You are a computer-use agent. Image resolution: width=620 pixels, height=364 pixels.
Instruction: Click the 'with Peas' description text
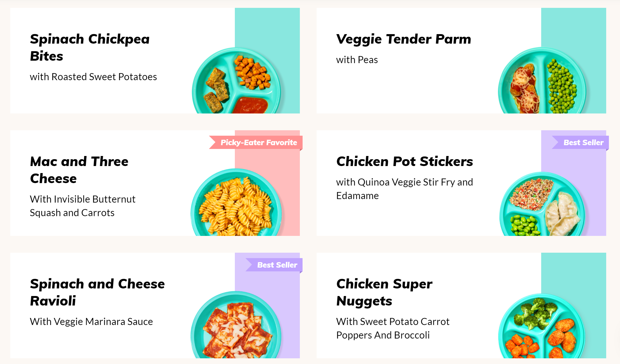(x=357, y=60)
